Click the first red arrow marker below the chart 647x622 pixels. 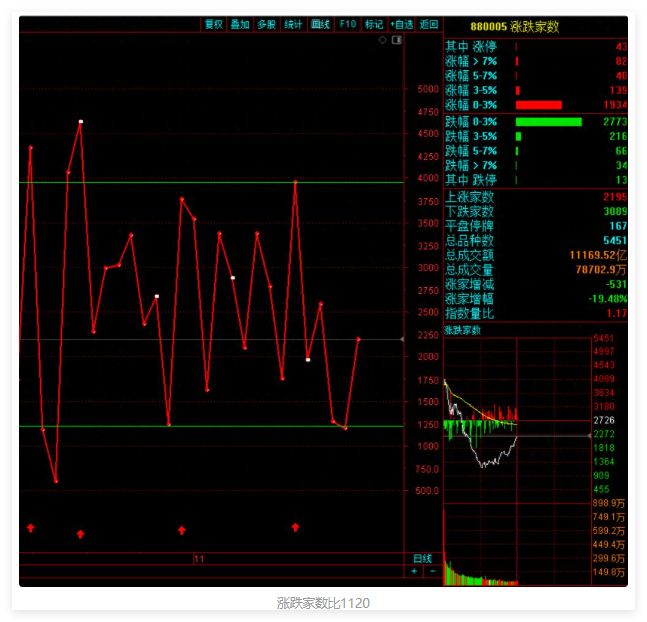[x=30, y=527]
